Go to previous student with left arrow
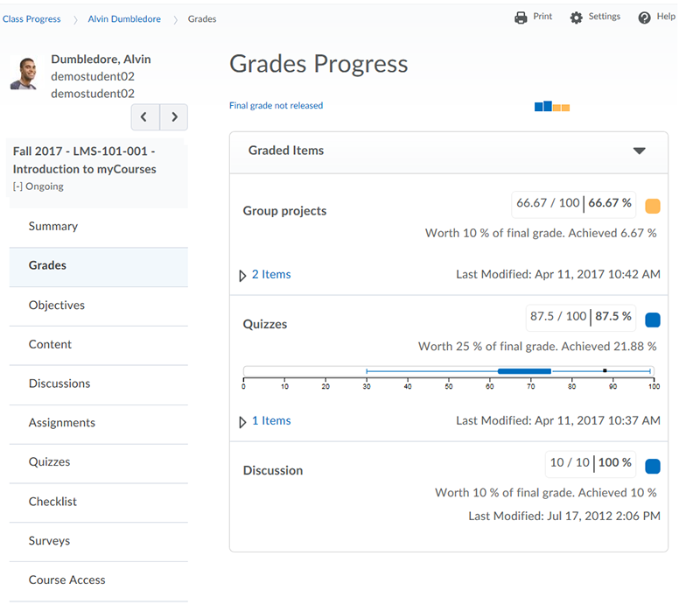 (x=144, y=117)
